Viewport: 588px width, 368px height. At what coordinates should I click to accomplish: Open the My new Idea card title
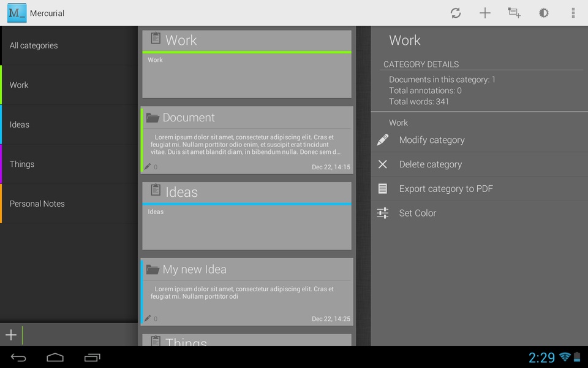pyautogui.click(x=194, y=269)
